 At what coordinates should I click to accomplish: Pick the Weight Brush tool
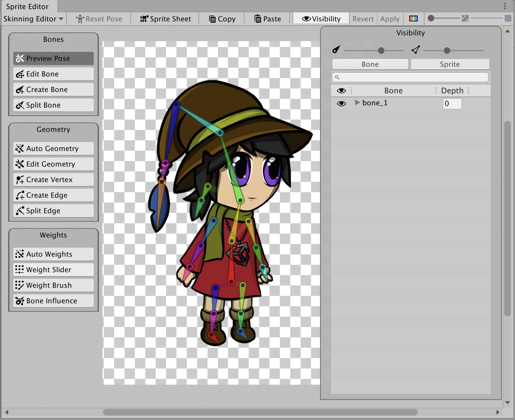coord(54,286)
